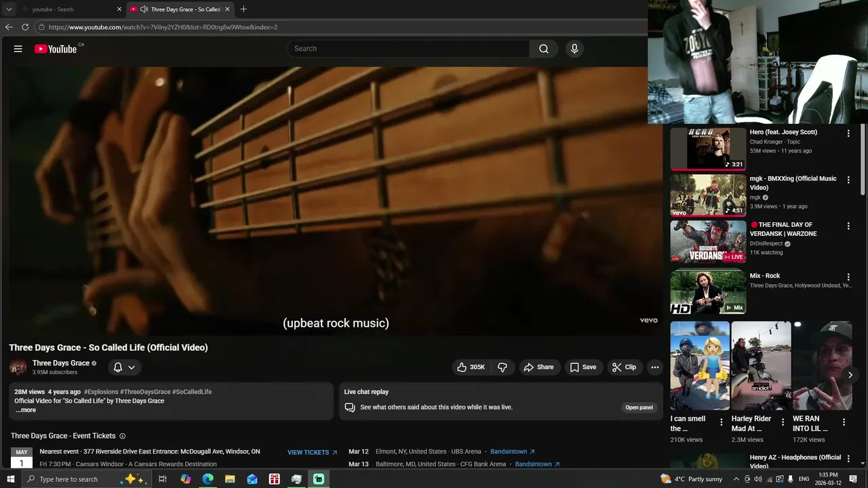
Task: Open options menu for Verdansk Warzone stream
Action: (848, 226)
